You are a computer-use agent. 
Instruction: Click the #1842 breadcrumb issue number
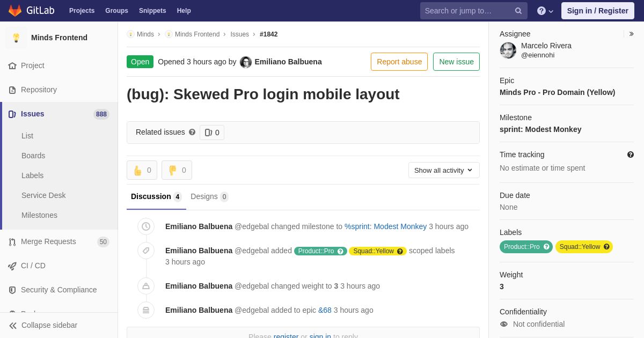269,34
